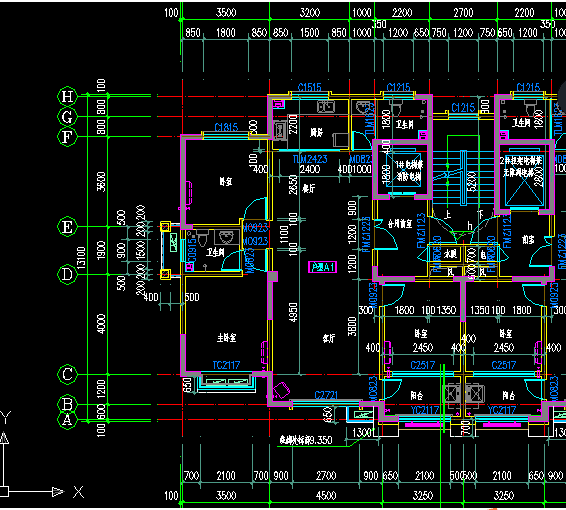Pick the bay window label TC2117
This screenshot has height=510, width=566.
(x=226, y=365)
